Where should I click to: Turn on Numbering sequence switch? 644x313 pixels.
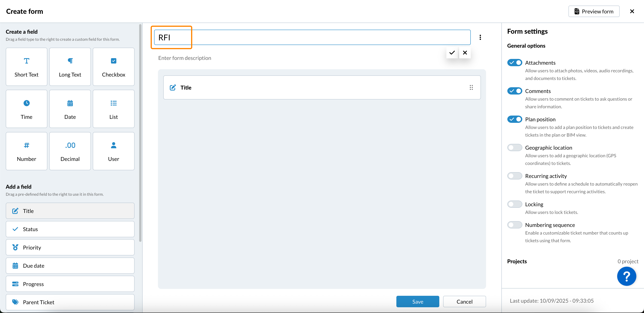point(514,225)
